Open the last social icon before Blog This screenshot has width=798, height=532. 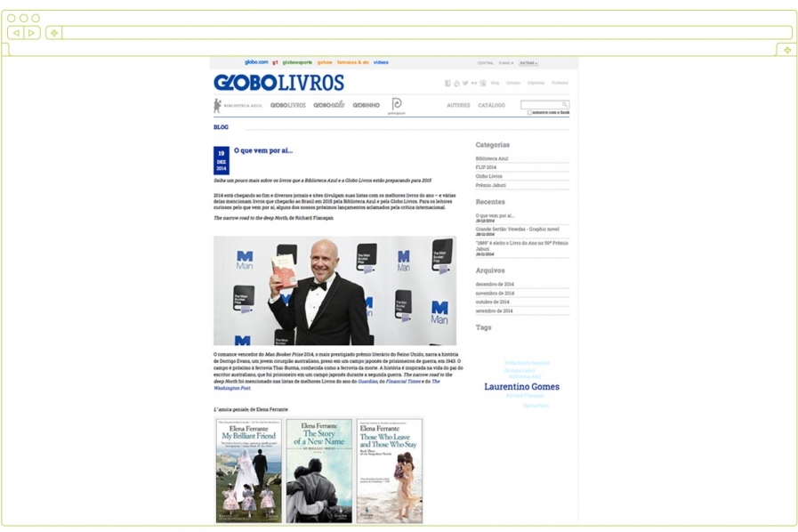coord(482,83)
